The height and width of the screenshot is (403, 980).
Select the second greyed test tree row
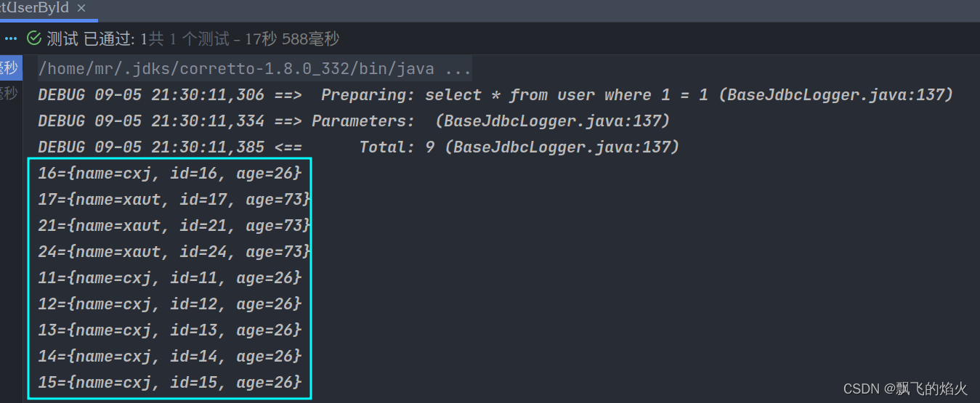point(10,93)
